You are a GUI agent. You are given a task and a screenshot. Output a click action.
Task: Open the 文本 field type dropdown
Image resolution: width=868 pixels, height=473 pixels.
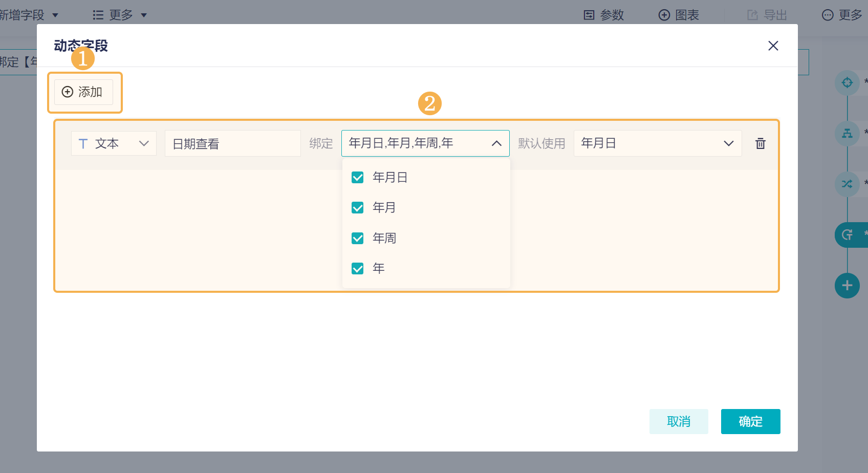114,143
